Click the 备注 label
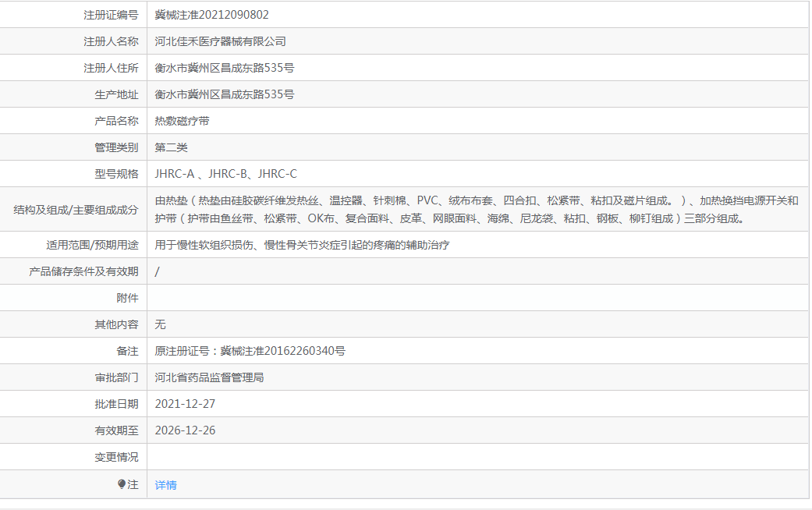The image size is (812, 510). (127, 351)
